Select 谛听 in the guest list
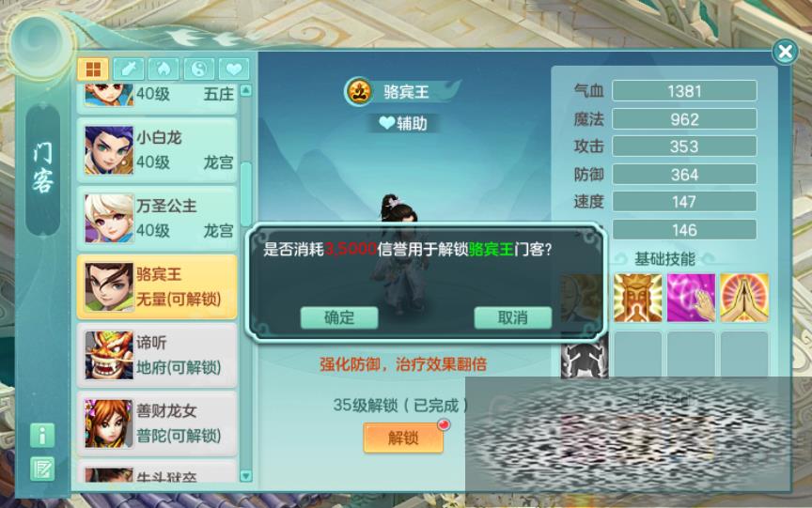This screenshot has height=508, width=812. [x=157, y=355]
